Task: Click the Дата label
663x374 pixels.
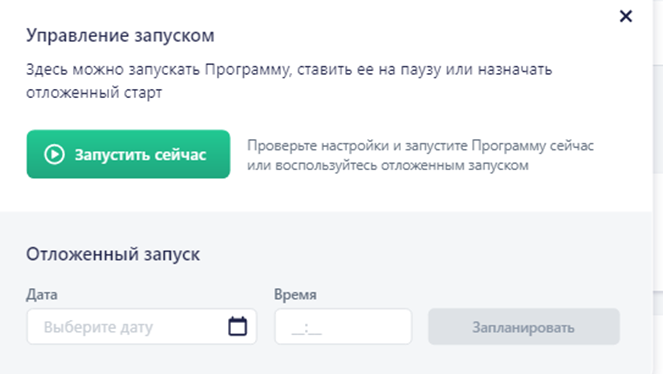Action: click(x=42, y=295)
